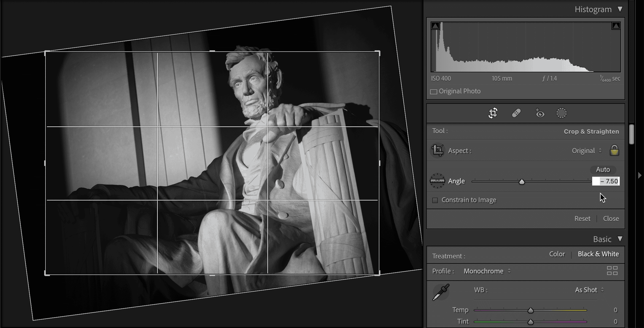Click the left edge crop handle
This screenshot has height=328, width=644.
(x=45, y=163)
